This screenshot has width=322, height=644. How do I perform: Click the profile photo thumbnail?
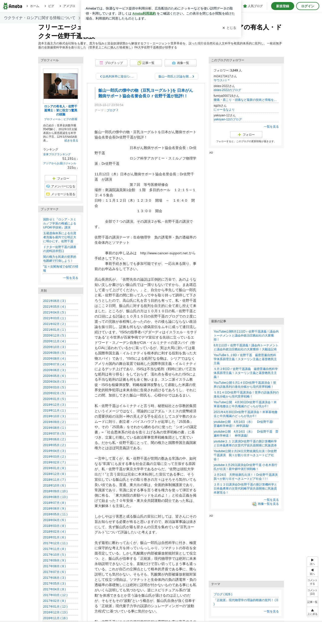(x=61, y=86)
